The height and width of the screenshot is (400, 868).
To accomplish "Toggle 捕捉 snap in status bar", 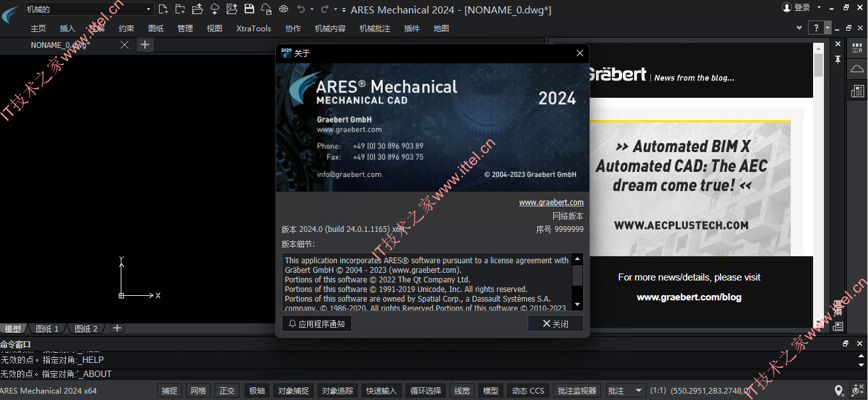I will (x=169, y=390).
